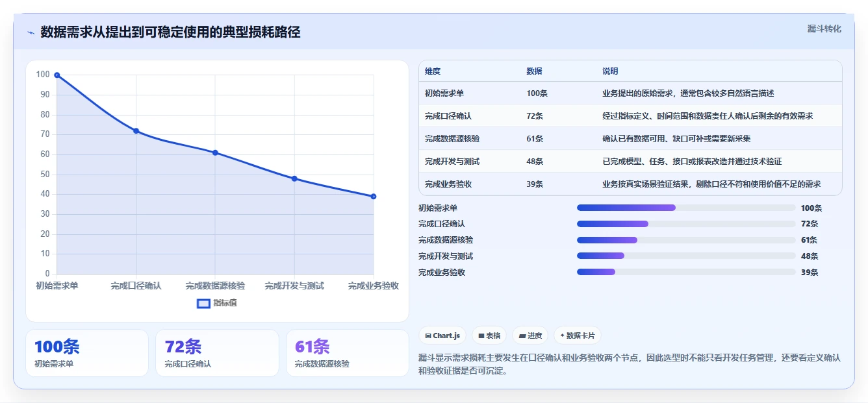Click the 完成业务验收 cell in the table
This screenshot has height=403, width=868.
pyautogui.click(x=448, y=184)
